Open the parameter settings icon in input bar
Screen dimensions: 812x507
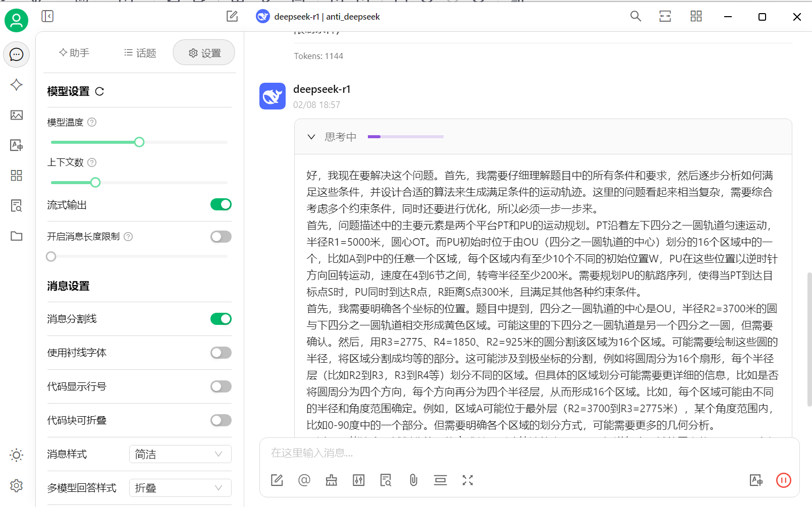pyautogui.click(x=359, y=480)
